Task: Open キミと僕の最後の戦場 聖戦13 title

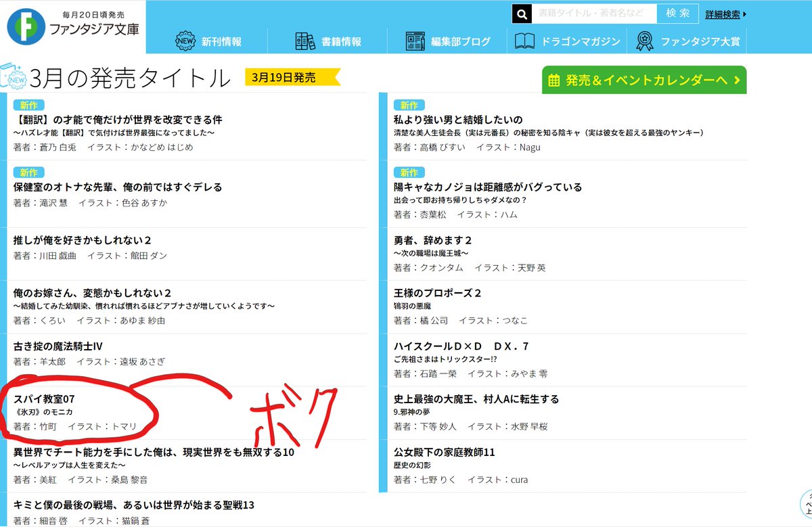Action: coord(134,505)
